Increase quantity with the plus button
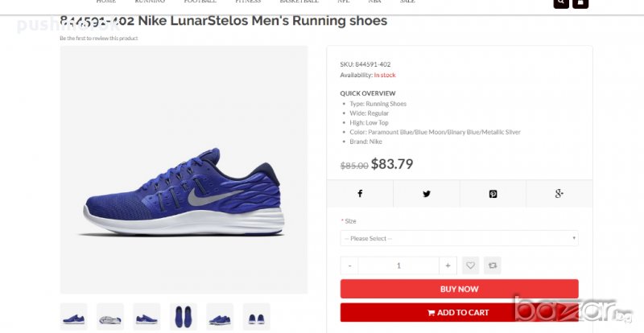The width and height of the screenshot is (644, 333). [x=448, y=265]
